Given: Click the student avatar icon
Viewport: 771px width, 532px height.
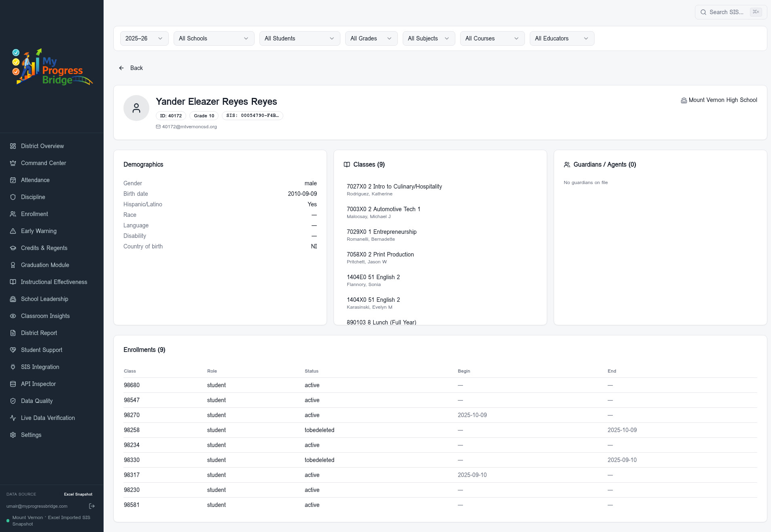Looking at the screenshot, I should pyautogui.click(x=136, y=108).
